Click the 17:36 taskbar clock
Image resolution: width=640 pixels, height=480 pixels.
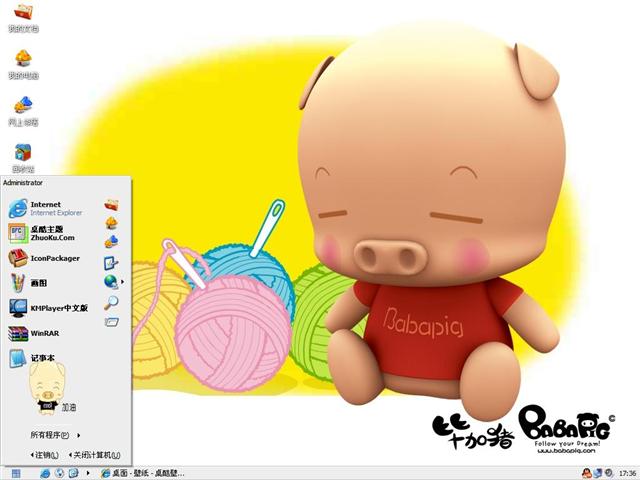pos(627,474)
